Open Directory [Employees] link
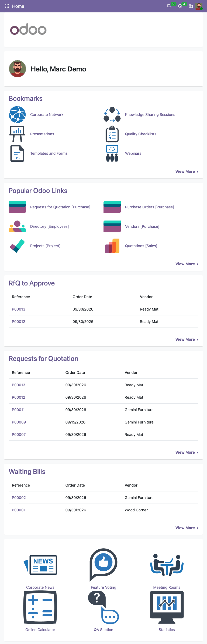Screen dimensions: 207x644 (49, 226)
